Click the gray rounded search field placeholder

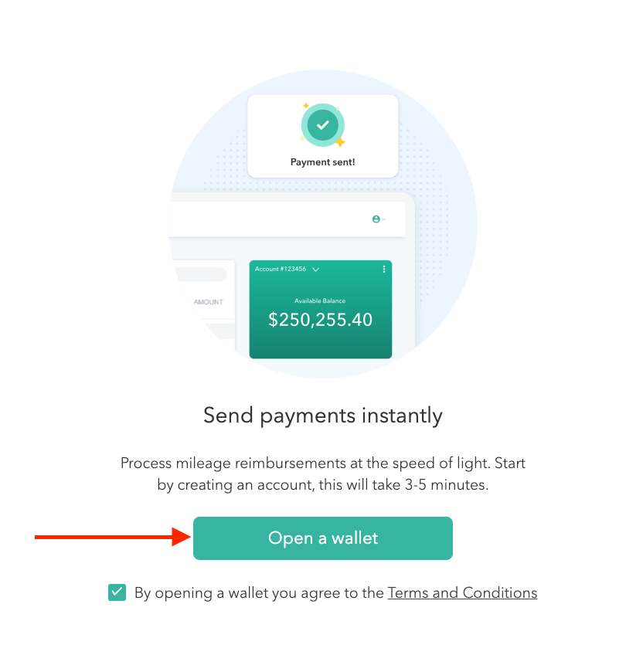201,274
